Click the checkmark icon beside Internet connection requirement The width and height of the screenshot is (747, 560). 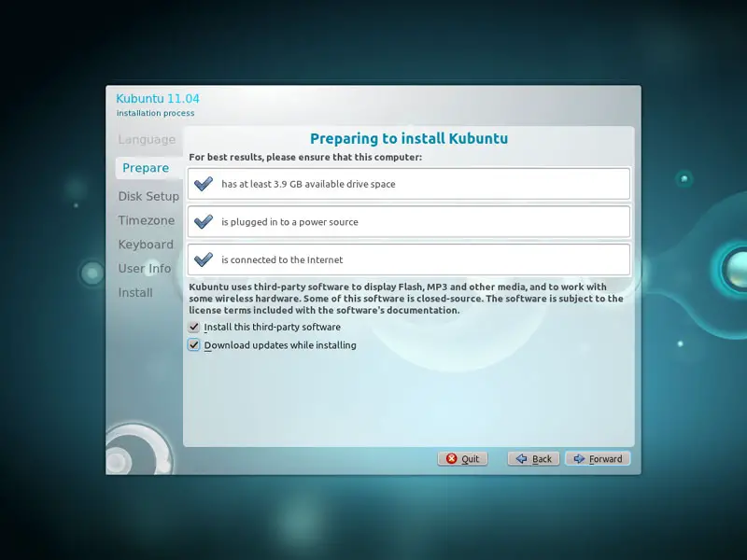204,259
